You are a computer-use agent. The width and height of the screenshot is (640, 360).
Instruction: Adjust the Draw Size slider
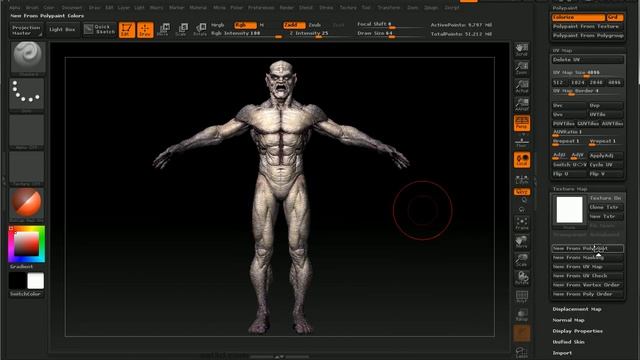tap(390, 34)
